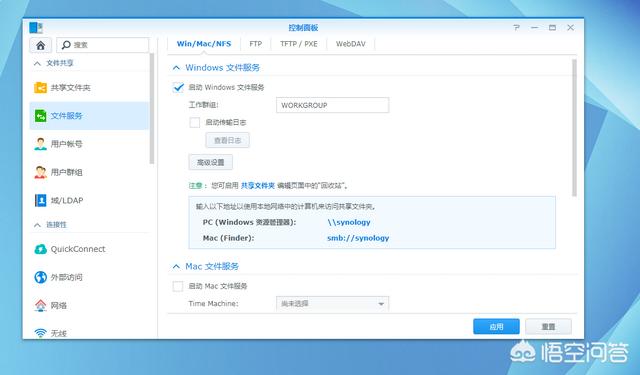Open User Group (用户群组) icon

(40, 172)
